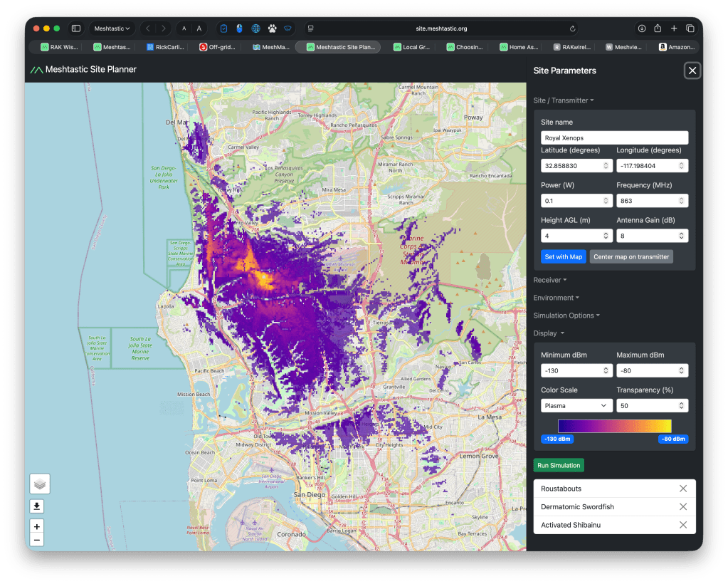
Task: Zoom in on the map
Action: pyautogui.click(x=37, y=526)
